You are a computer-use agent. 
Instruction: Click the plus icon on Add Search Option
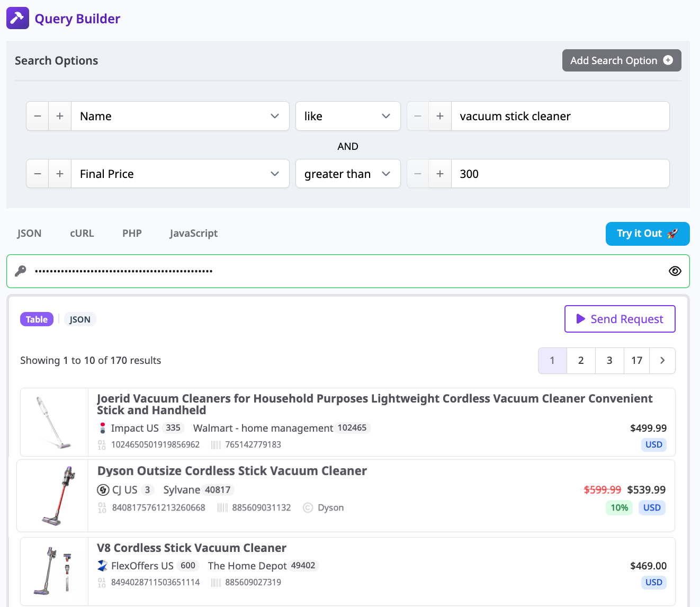668,60
